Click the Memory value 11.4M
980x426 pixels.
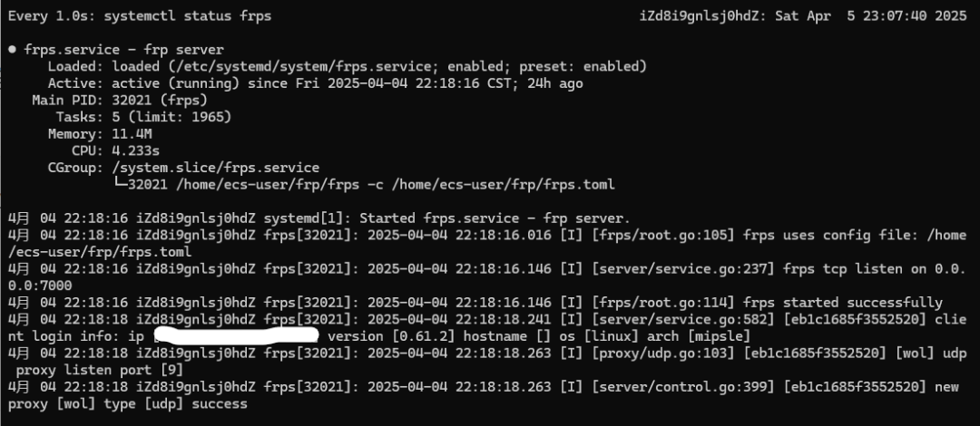coord(132,133)
